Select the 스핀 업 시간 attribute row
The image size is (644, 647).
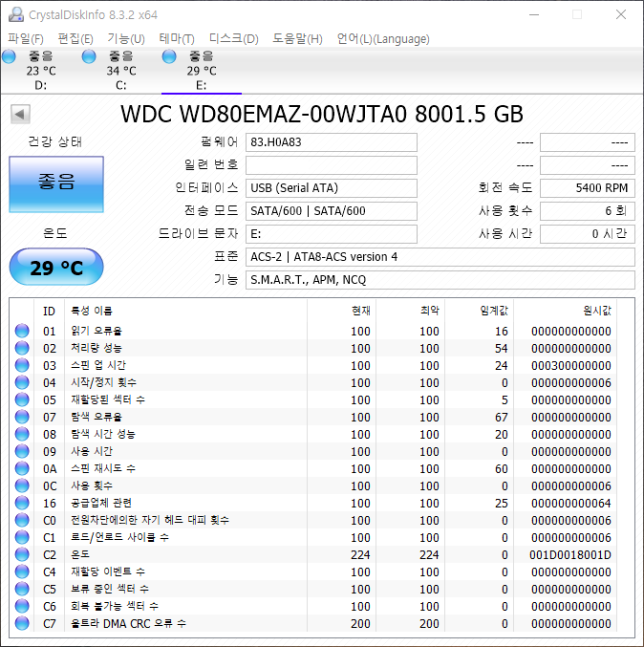click(313, 366)
